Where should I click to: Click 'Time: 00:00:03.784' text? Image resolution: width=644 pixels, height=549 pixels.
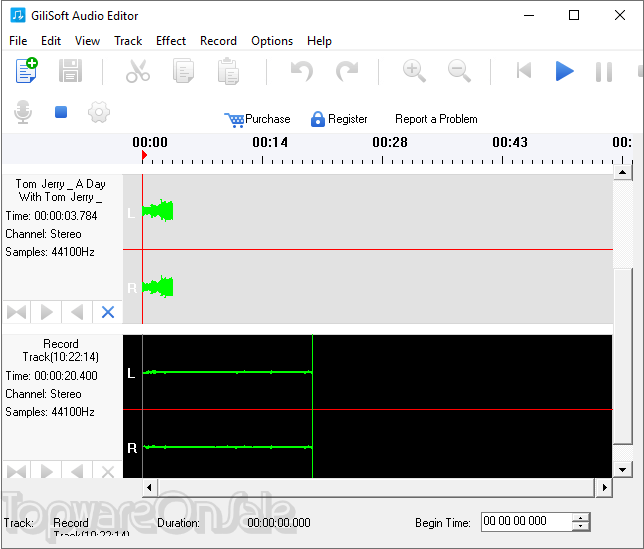(x=51, y=216)
